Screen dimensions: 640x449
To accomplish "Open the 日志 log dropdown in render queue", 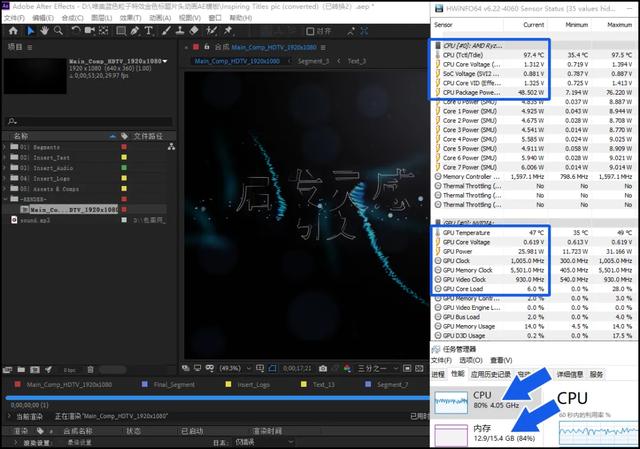I will coord(264,442).
